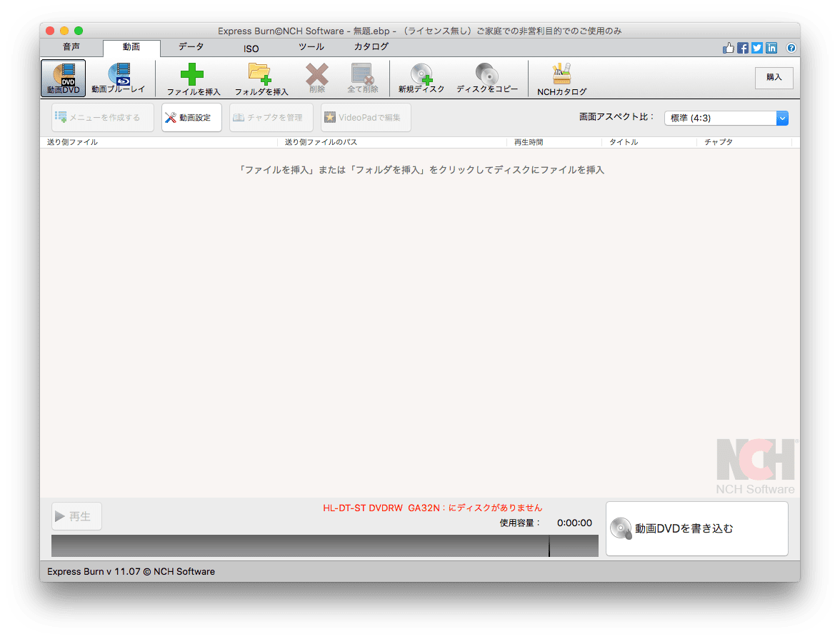
Task: Click チャプタを管理 button
Action: [271, 117]
